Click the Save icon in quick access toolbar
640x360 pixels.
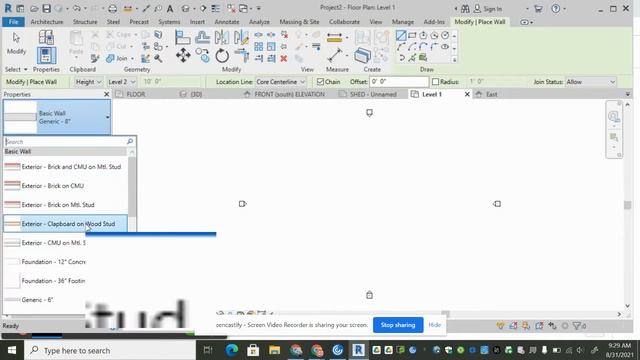click(47, 8)
